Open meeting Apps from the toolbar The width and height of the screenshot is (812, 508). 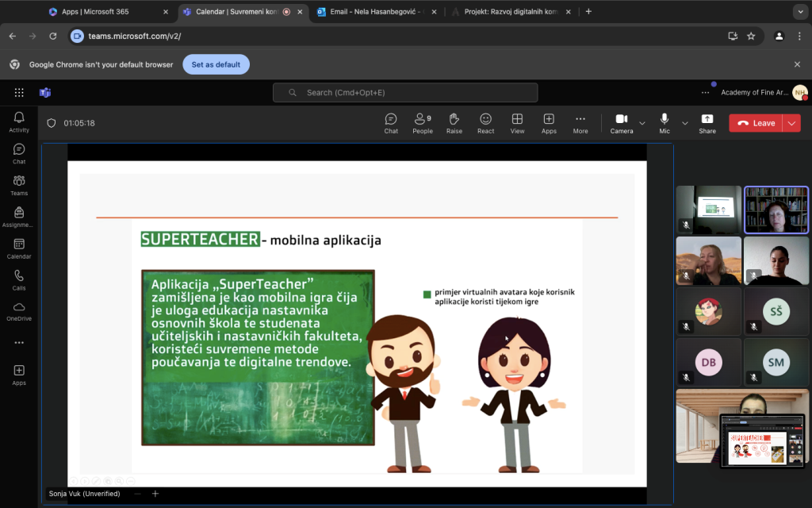tap(549, 122)
